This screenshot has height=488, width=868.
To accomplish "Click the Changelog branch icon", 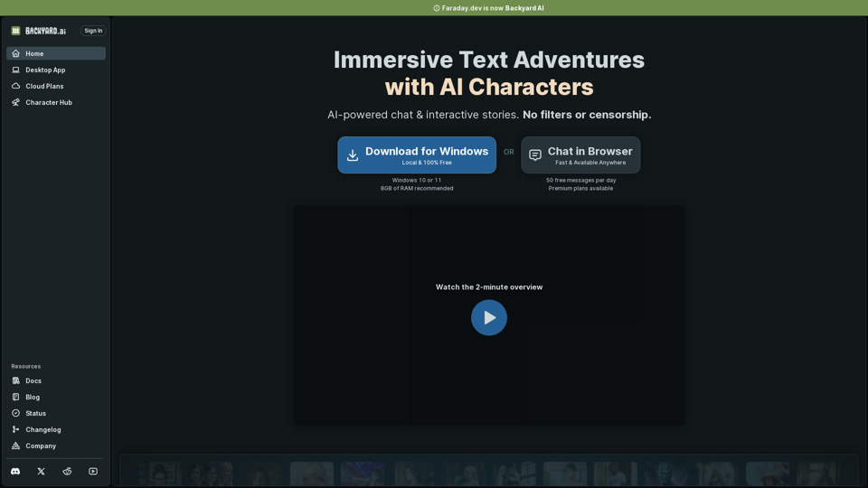I will [x=15, y=429].
